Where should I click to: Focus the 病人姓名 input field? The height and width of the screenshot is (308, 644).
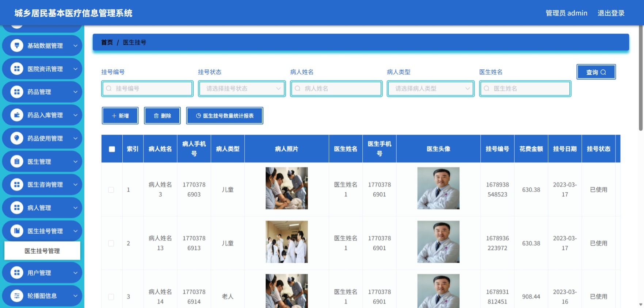pyautogui.click(x=336, y=89)
